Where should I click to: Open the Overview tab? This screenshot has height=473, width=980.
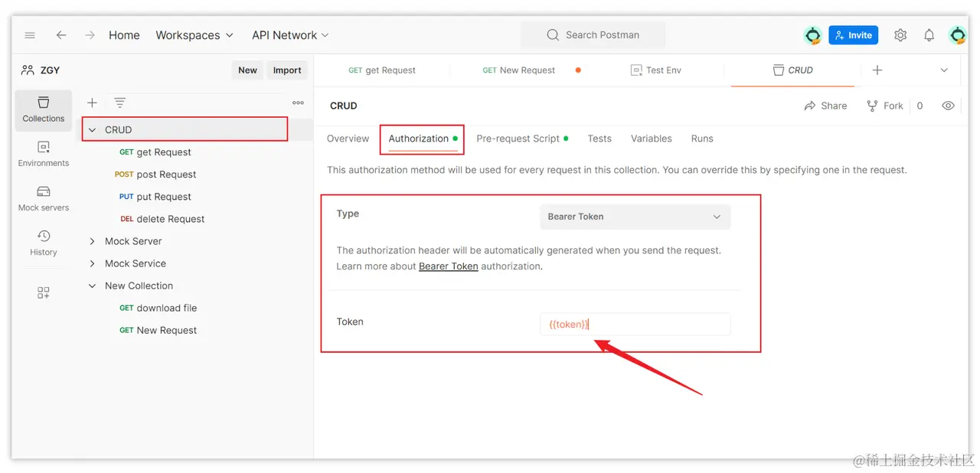[348, 139]
